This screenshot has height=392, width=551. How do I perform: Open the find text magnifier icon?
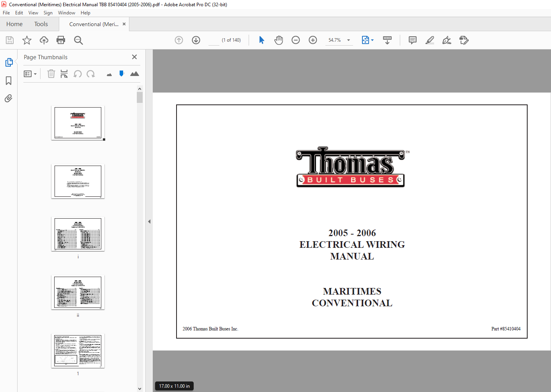coord(78,40)
